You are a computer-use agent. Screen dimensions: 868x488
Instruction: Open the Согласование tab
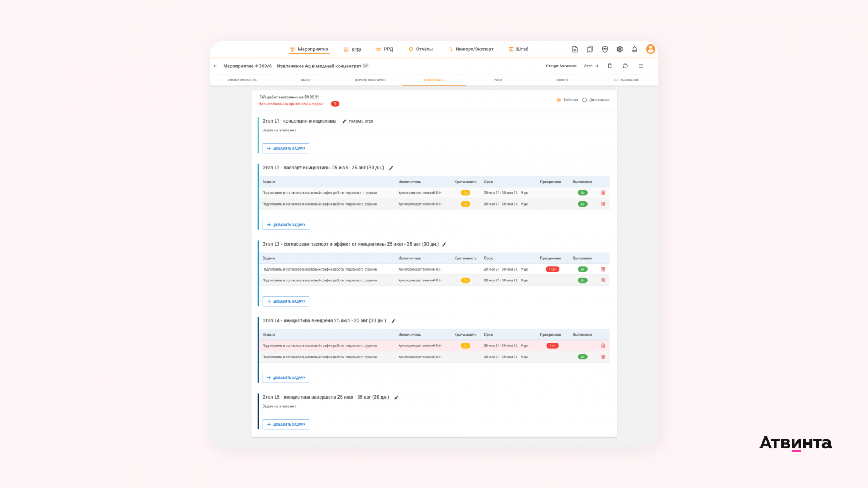(626, 80)
